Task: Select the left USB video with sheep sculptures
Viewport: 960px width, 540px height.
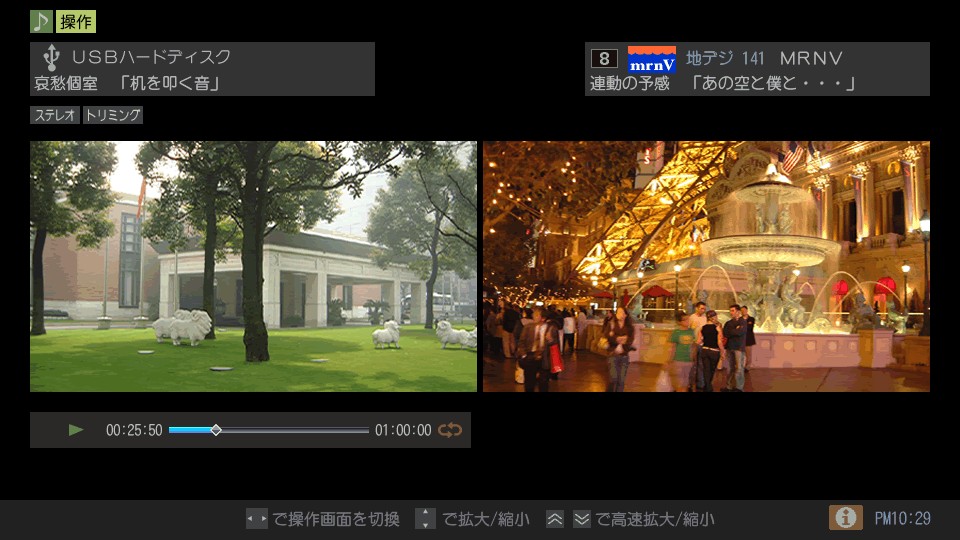Action: point(253,266)
